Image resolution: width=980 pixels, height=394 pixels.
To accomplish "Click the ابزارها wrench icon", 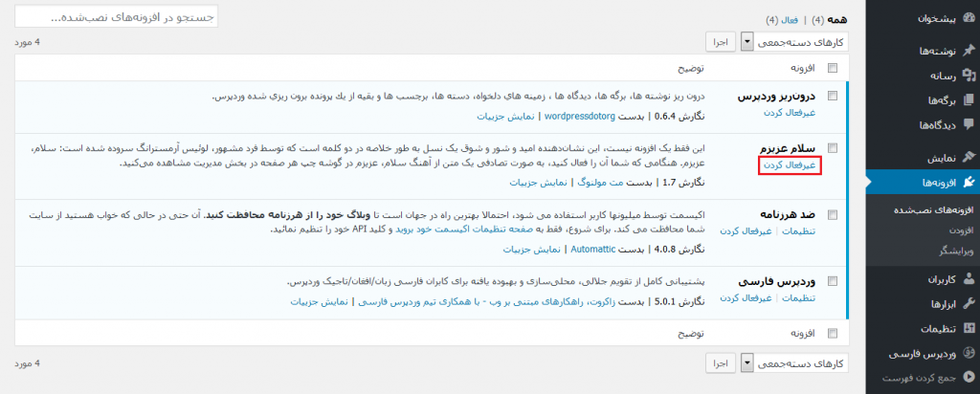I will tap(969, 303).
